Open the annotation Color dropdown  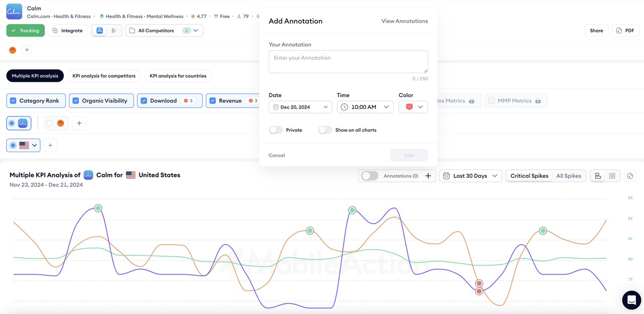pos(413,107)
